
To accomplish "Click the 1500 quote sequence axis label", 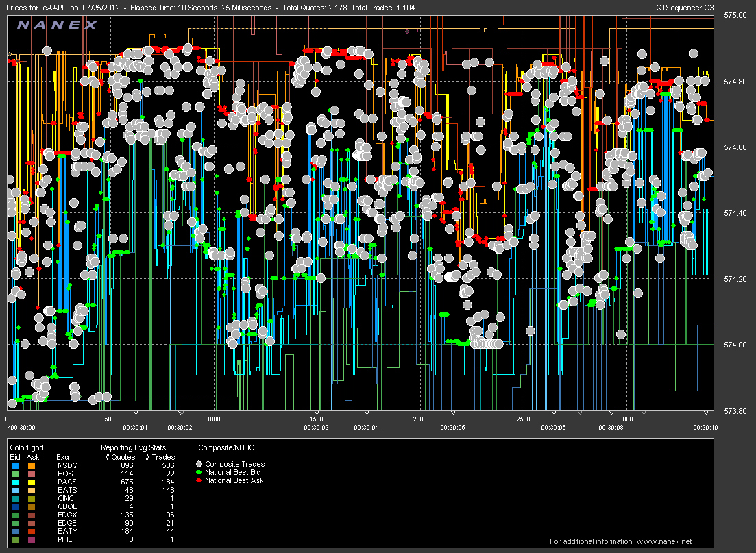I will click(x=317, y=419).
